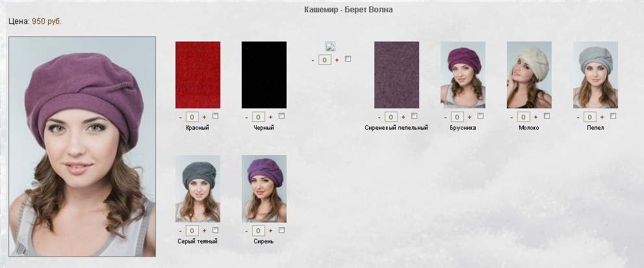Click the large purple beret product photo
Viewport: 644px width, 268px height.
click(x=82, y=147)
